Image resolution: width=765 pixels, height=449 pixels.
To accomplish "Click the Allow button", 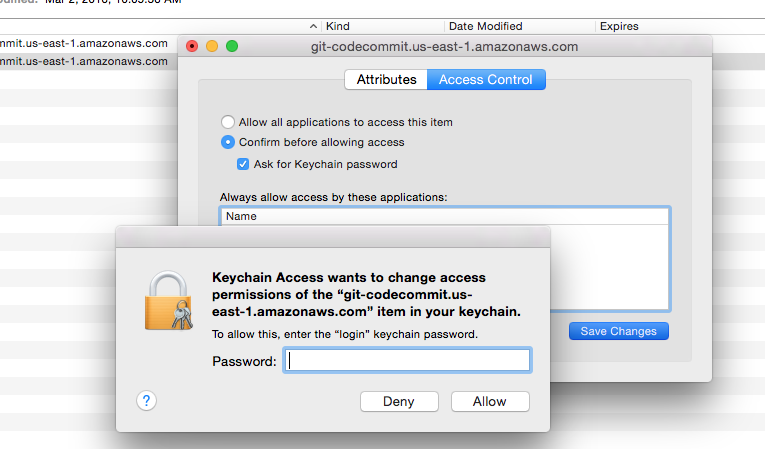I will (x=489, y=401).
